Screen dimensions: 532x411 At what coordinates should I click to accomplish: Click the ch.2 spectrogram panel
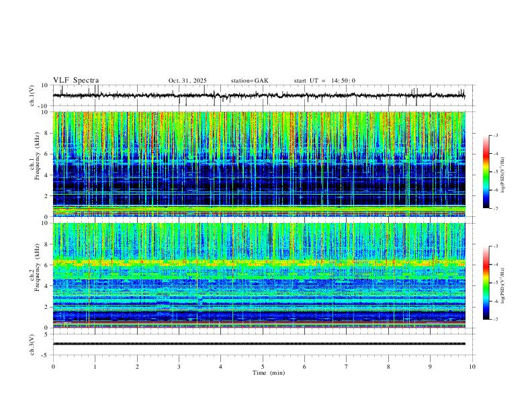259,275
